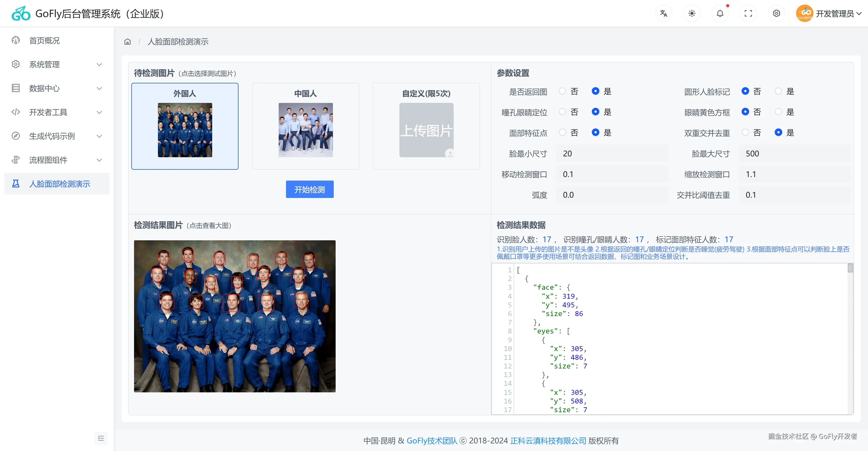Open the GoFly技术团队 footer link
This screenshot has height=451, width=868.
[432, 441]
